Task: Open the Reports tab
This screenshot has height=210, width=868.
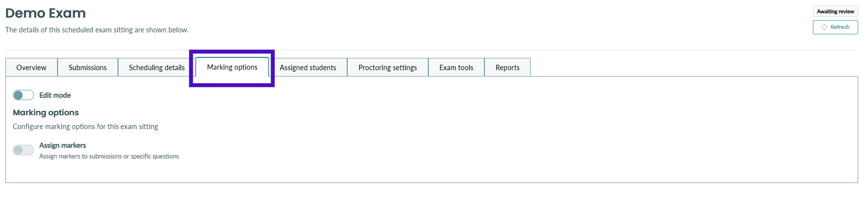Action: [508, 67]
